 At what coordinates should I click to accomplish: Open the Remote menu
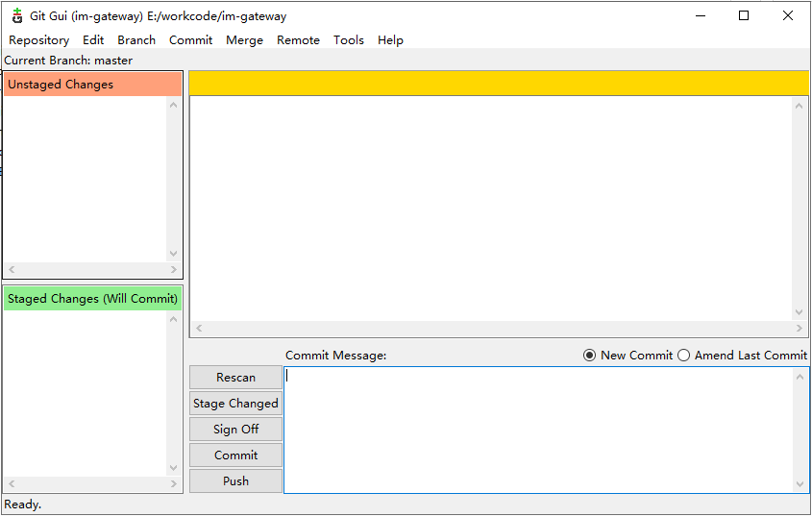(x=298, y=40)
